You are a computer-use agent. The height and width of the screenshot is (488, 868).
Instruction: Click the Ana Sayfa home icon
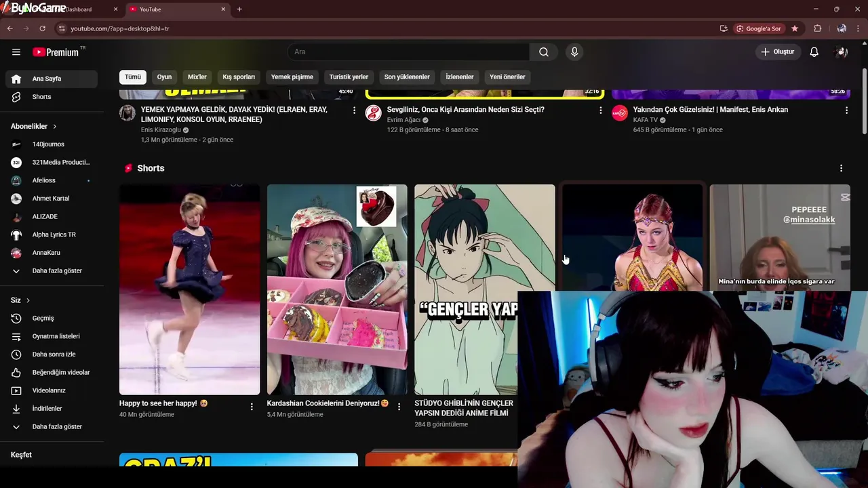16,79
